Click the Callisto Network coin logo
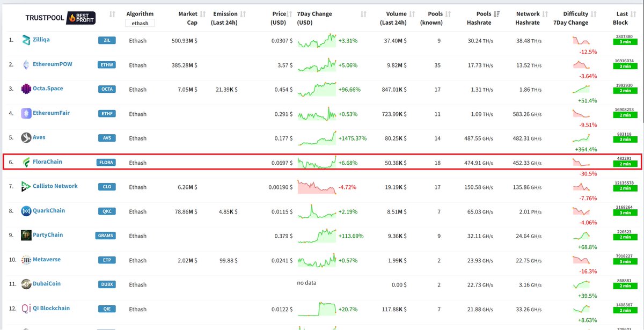The height and width of the screenshot is (330, 644). tap(26, 187)
